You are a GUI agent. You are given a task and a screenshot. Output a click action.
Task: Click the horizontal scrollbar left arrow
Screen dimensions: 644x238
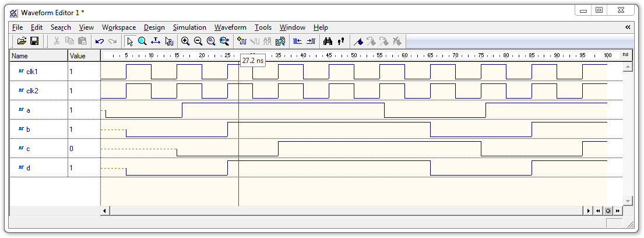[x=105, y=211]
